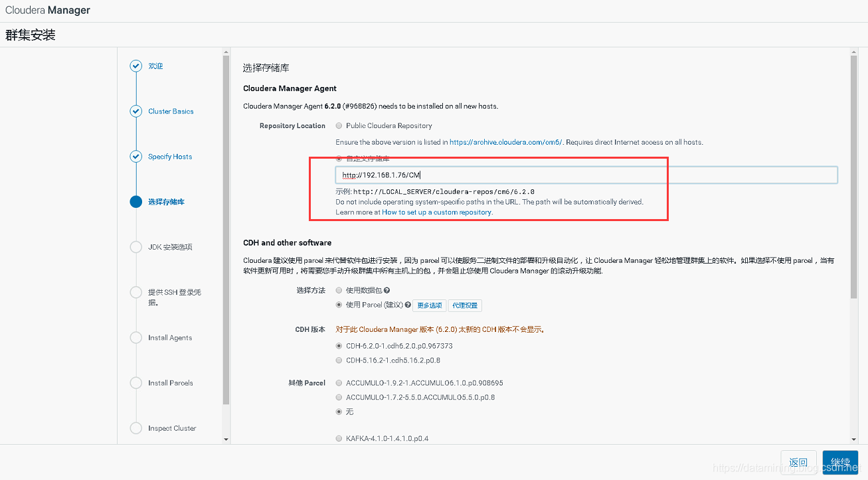The width and height of the screenshot is (868, 480).
Task: Click the Cloudera Manager Agent heading
Action: tap(290, 88)
